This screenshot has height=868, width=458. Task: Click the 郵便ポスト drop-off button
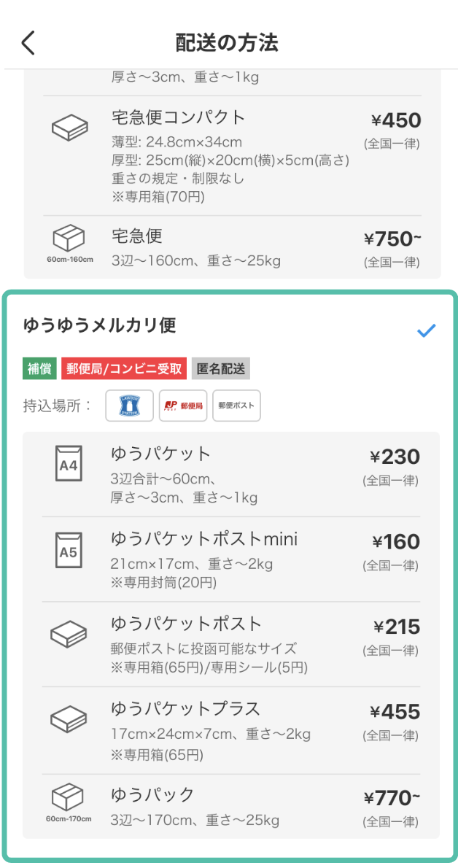tap(236, 406)
